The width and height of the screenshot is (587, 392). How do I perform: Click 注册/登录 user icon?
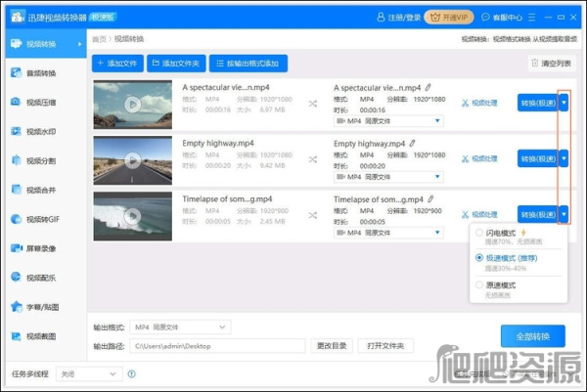click(x=381, y=18)
